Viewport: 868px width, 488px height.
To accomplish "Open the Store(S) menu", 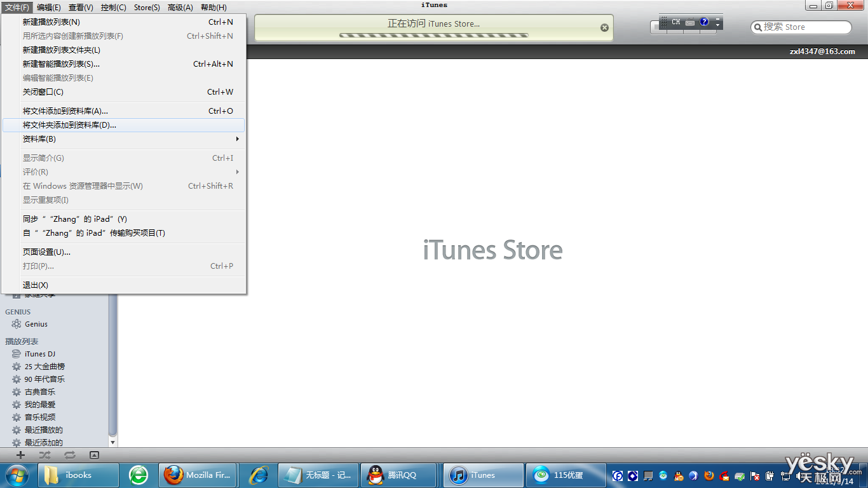I will 147,8.
